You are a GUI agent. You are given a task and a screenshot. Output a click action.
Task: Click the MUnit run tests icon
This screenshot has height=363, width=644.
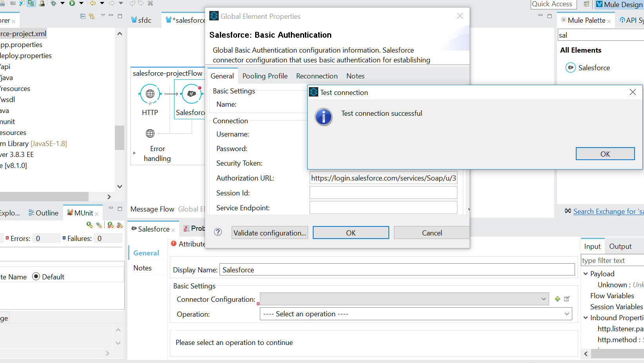pyautogui.click(x=90, y=225)
